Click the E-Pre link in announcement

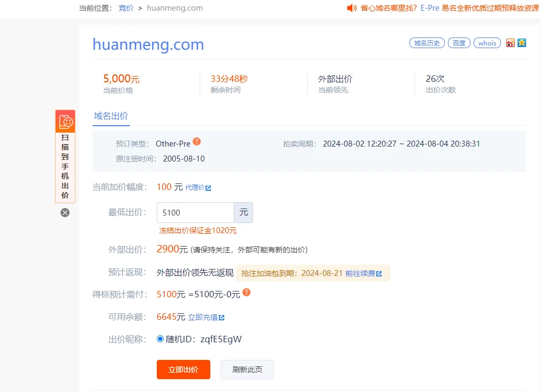pyautogui.click(x=430, y=8)
